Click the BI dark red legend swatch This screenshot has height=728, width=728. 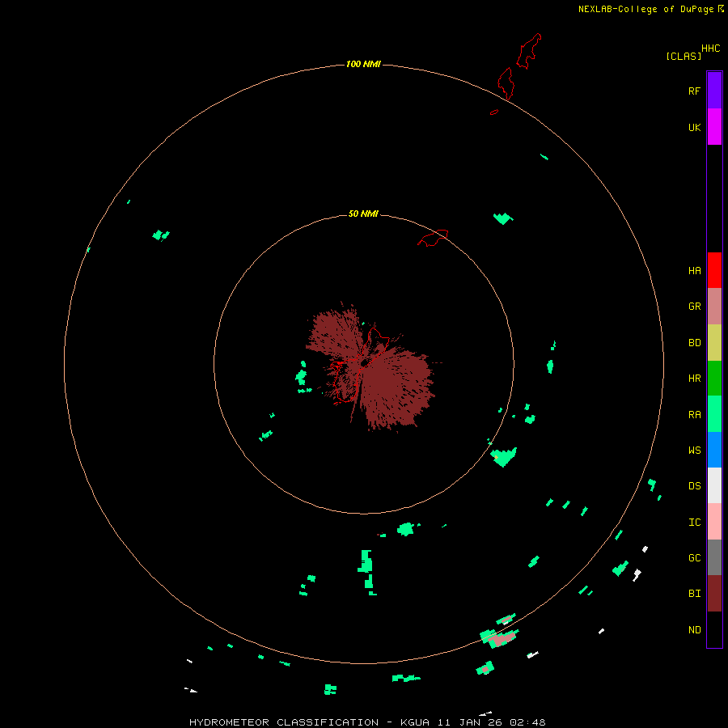point(714,594)
